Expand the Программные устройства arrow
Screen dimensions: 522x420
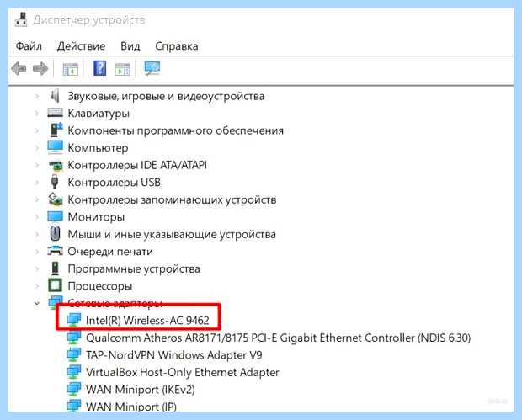(37, 269)
